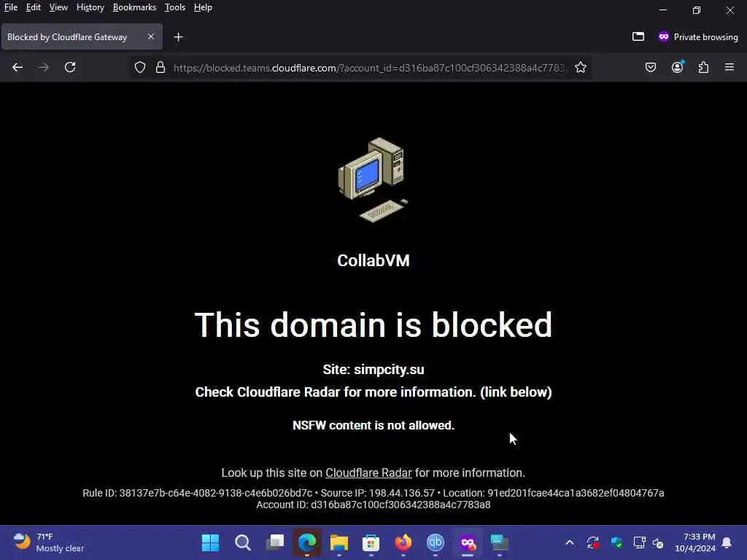Image resolution: width=747 pixels, height=560 pixels.
Task: Open the History menu
Action: (90, 7)
